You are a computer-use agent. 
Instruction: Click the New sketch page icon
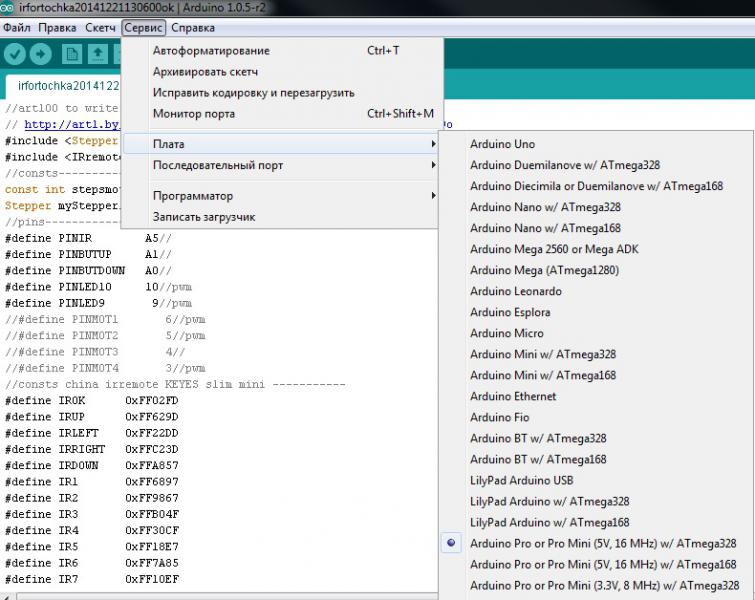72,54
